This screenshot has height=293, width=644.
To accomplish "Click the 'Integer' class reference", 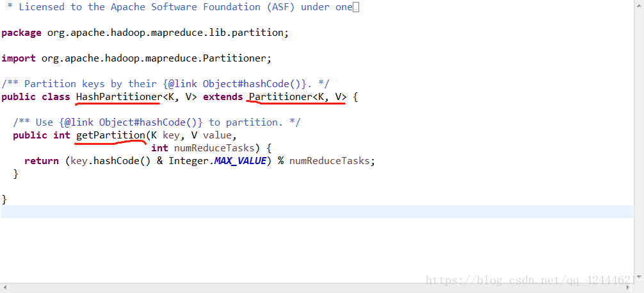I will pyautogui.click(x=188, y=161).
